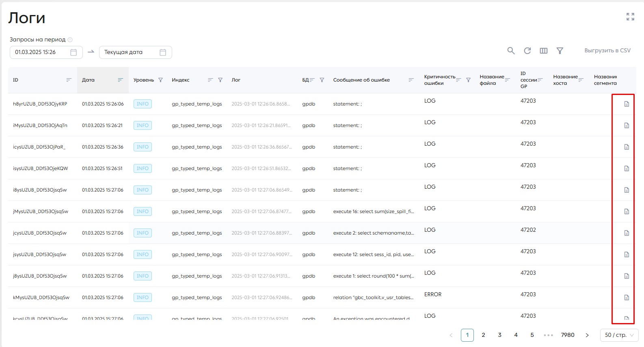Open calendar on the 01.03.2025 15:26 start date

tap(73, 52)
